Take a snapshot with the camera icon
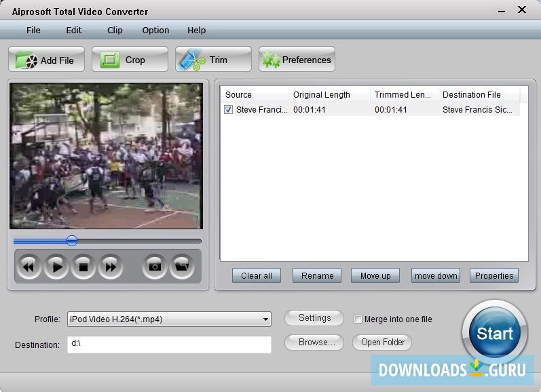Image resolution: width=541 pixels, height=392 pixels. (x=155, y=267)
